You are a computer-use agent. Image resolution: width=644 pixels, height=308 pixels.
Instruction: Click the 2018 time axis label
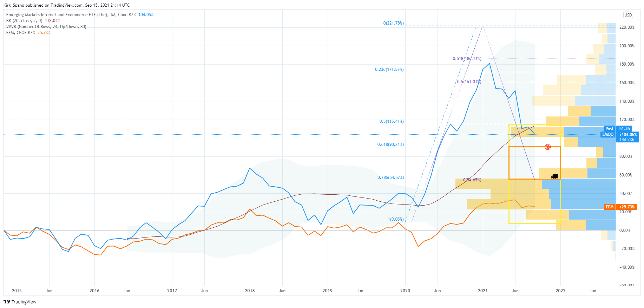[x=250, y=291]
